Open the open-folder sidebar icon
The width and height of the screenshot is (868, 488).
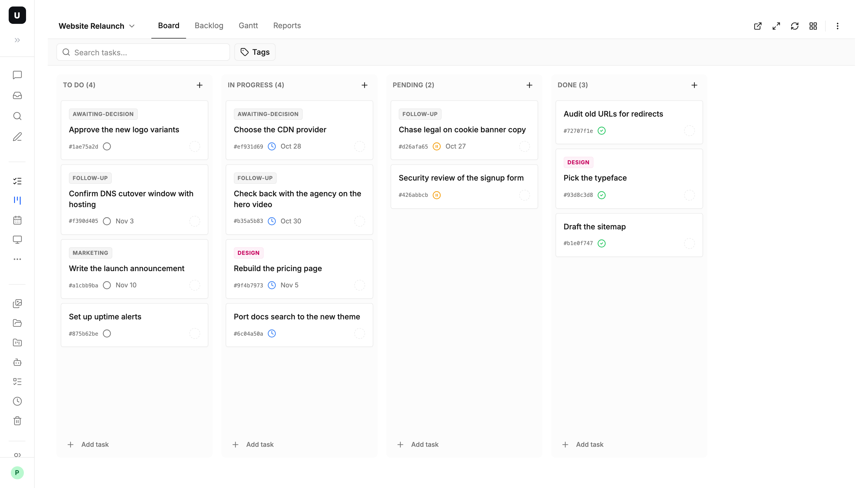click(17, 323)
